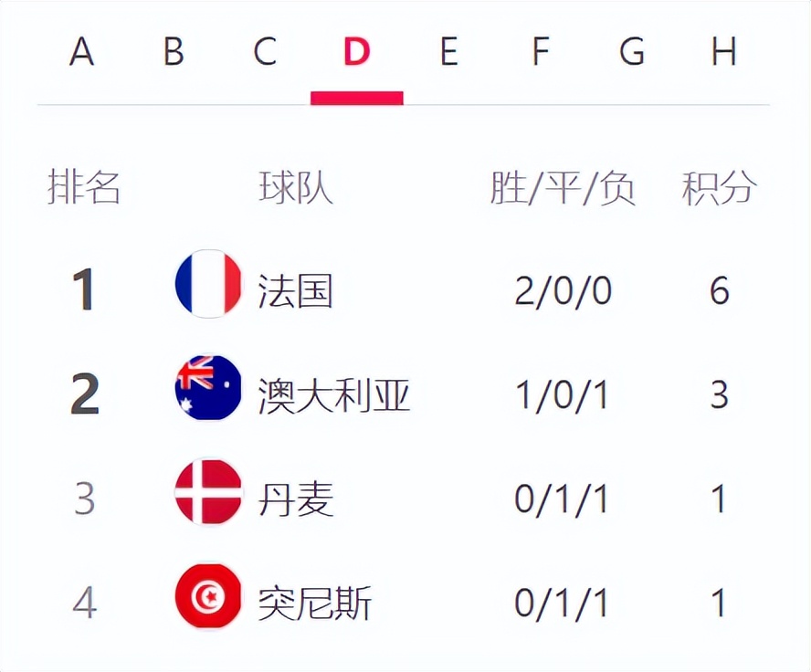Click the 积分 column header
The width and height of the screenshot is (811, 672).
pos(719,188)
